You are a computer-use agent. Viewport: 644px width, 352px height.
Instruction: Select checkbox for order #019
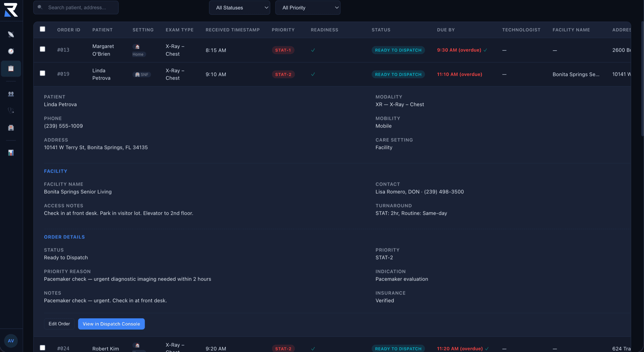43,73
